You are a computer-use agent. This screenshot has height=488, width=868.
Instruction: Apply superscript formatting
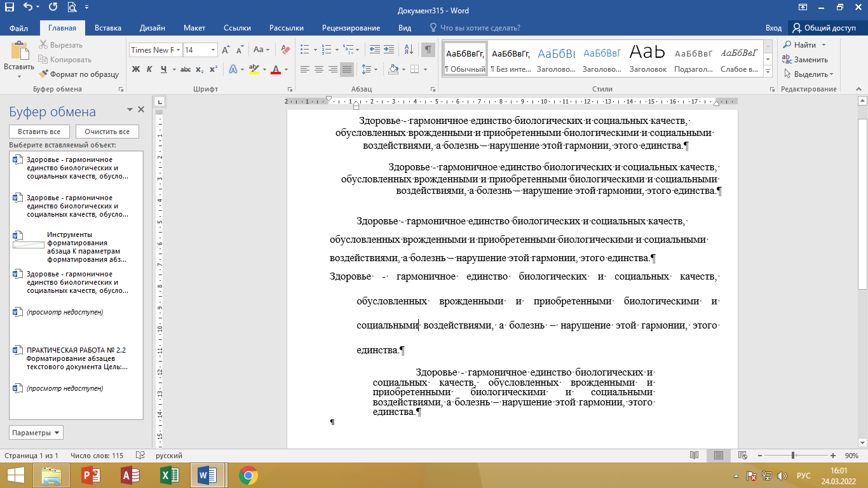[x=214, y=69]
